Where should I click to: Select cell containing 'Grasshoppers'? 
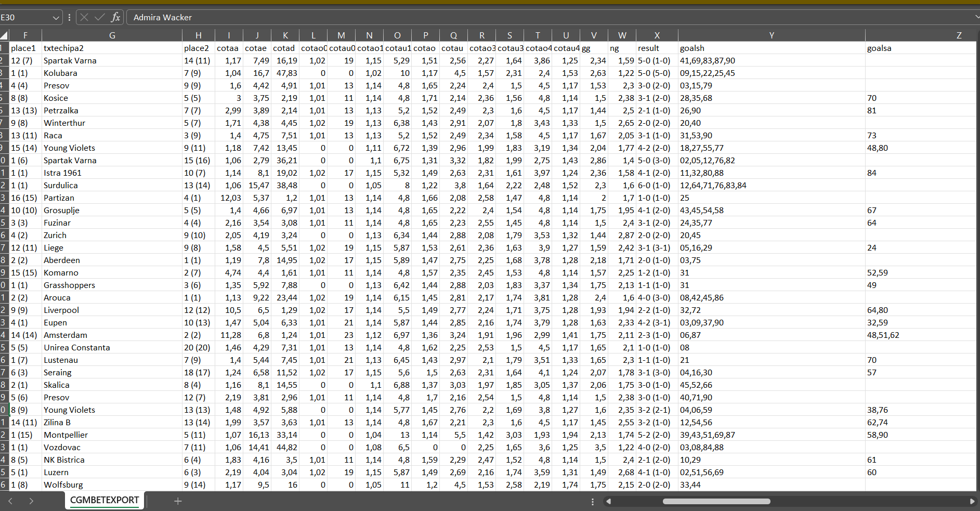[x=112, y=285]
